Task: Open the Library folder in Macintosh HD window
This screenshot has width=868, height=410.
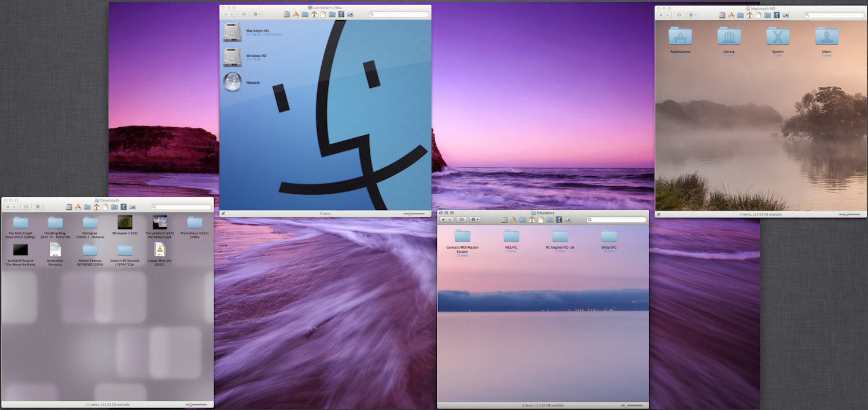Action: click(x=729, y=36)
